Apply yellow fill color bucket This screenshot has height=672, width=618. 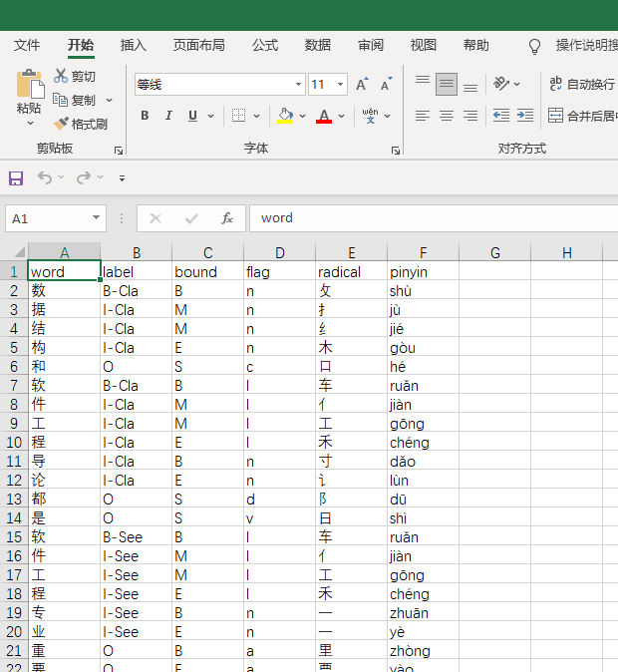[x=285, y=116]
